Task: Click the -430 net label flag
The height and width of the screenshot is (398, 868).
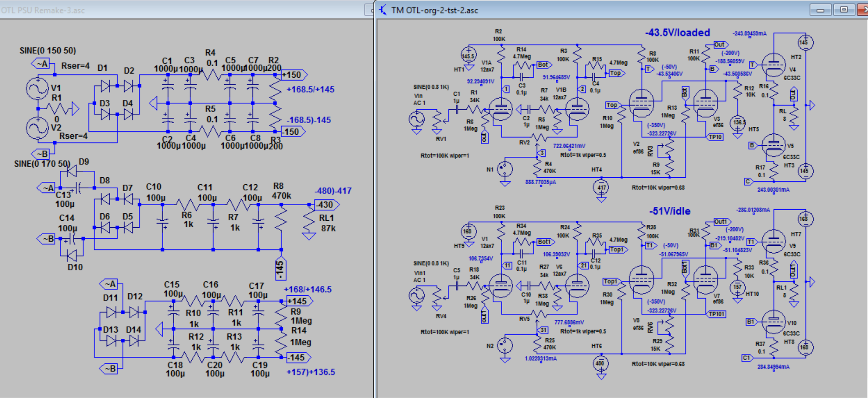Action: [327, 205]
